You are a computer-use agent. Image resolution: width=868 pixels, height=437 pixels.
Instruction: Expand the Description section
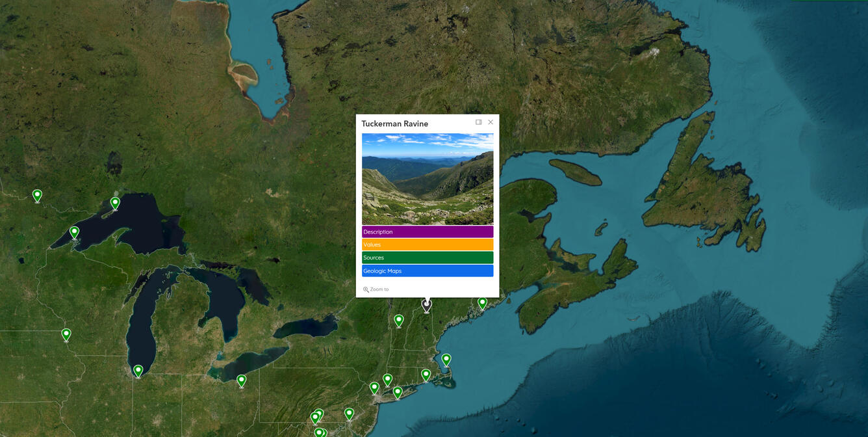click(428, 232)
